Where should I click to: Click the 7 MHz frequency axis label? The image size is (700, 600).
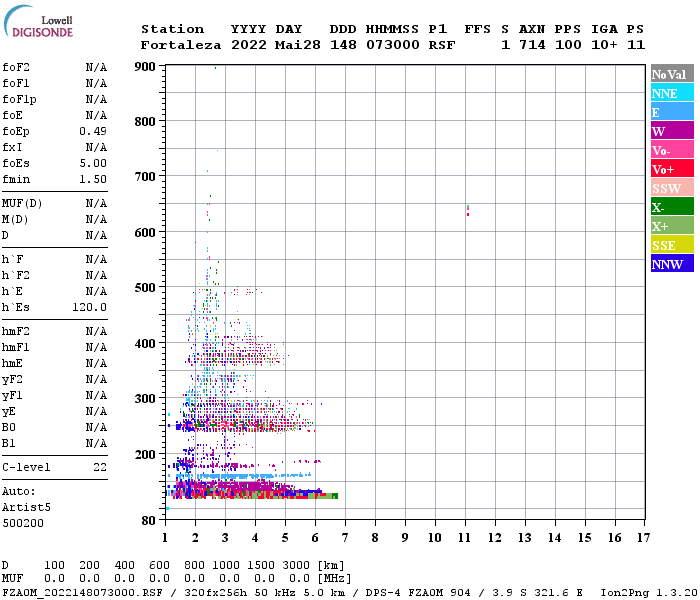coord(345,538)
